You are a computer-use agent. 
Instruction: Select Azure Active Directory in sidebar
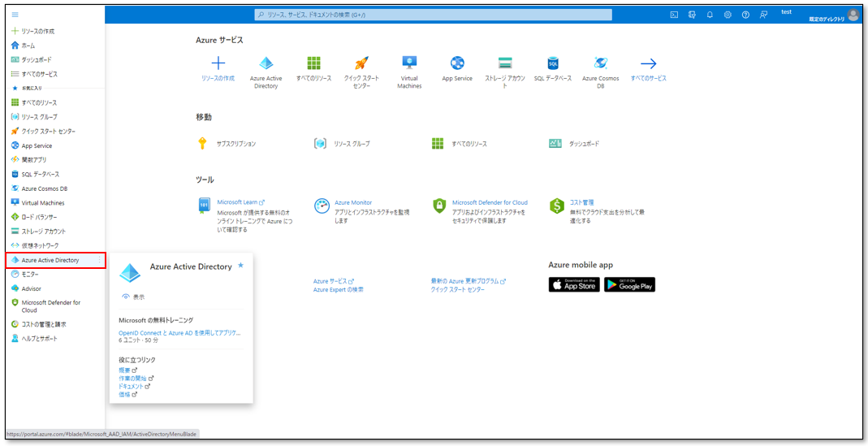(50, 260)
